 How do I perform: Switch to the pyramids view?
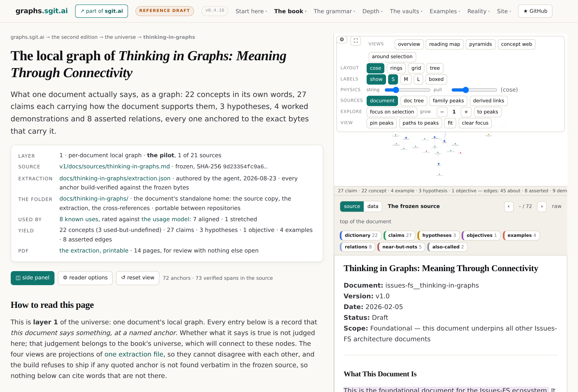pyautogui.click(x=481, y=44)
